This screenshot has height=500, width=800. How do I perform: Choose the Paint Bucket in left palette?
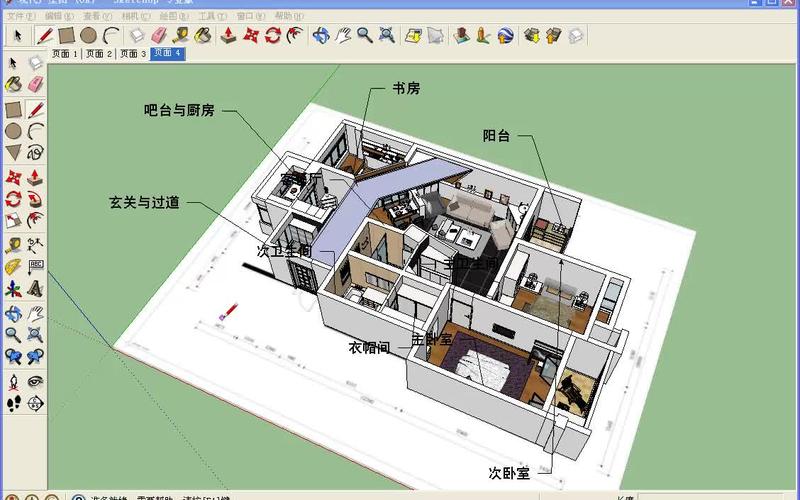pyautogui.click(x=13, y=84)
